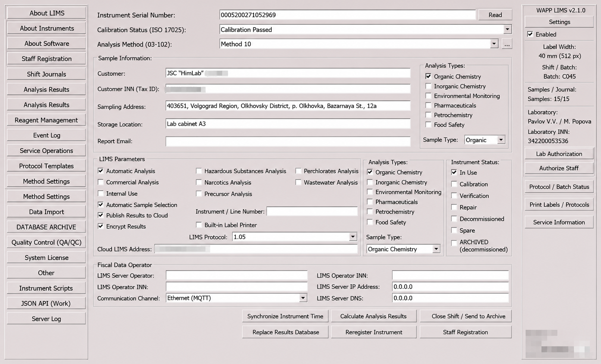The width and height of the screenshot is (601, 364).
Task: Click Lab Authorization
Action: (x=559, y=154)
